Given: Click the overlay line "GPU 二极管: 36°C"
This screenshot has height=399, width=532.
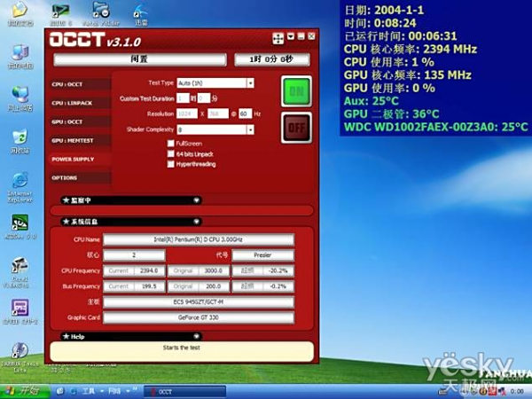Looking at the screenshot, I should click(391, 114).
